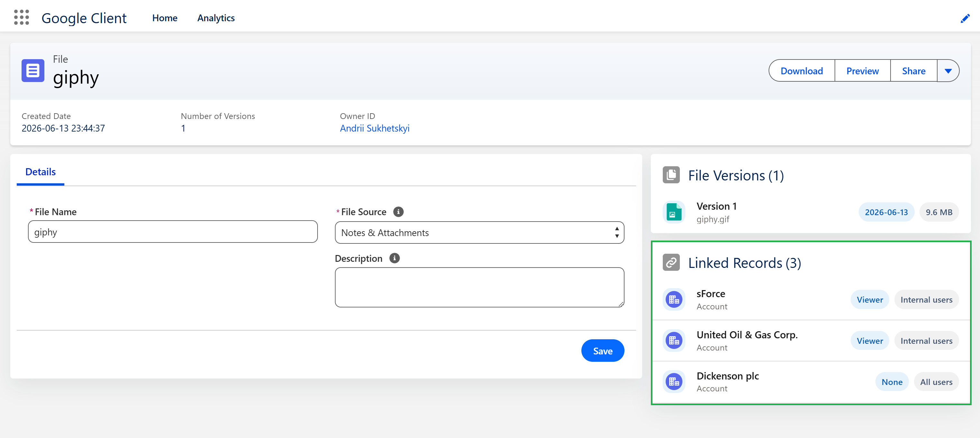Click the Download button
This screenshot has width=980, height=438.
coord(801,71)
